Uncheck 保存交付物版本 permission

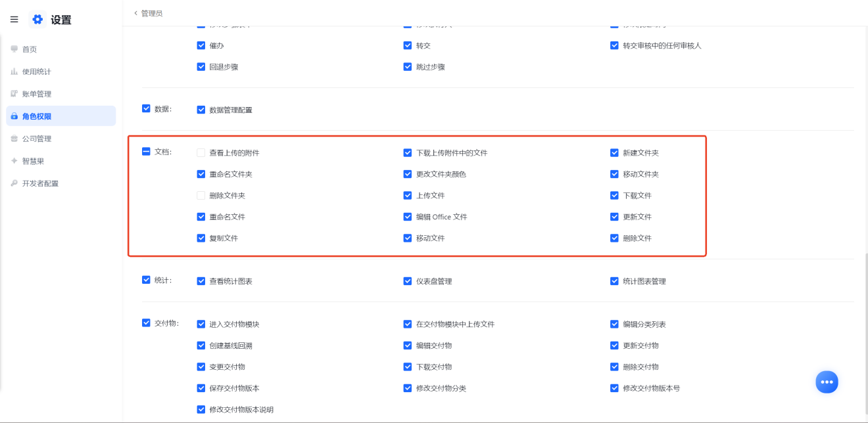(201, 388)
